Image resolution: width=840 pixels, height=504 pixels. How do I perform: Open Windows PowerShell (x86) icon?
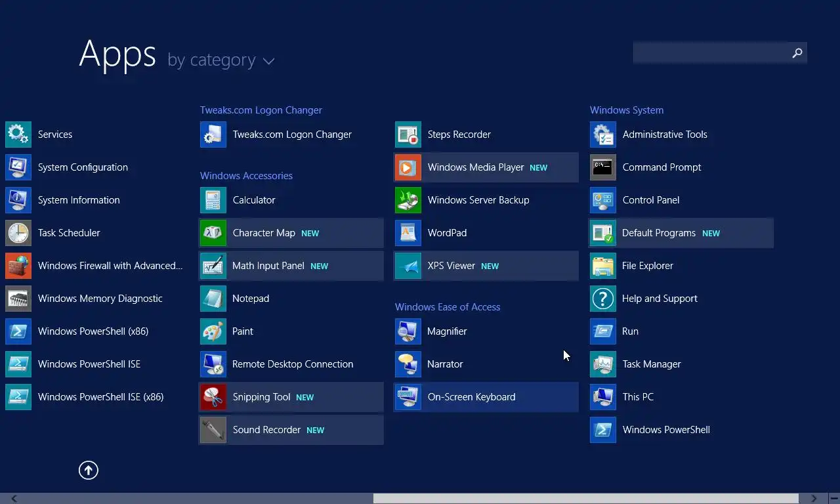(18, 331)
